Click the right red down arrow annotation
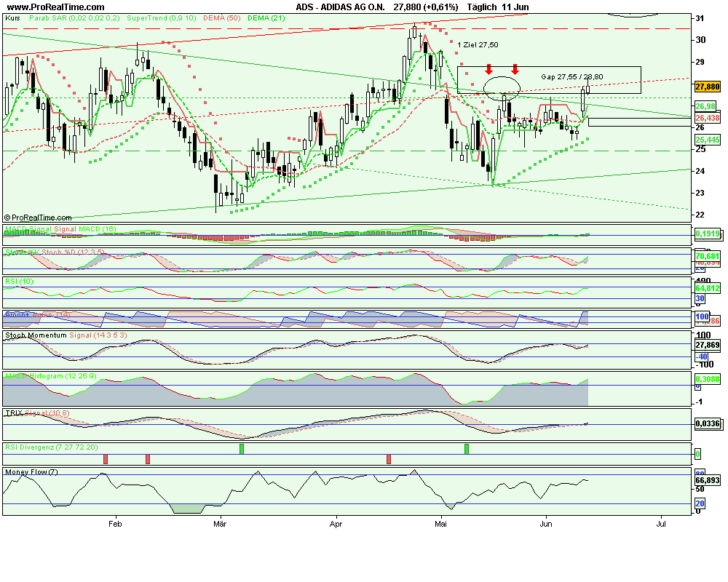 pos(515,69)
